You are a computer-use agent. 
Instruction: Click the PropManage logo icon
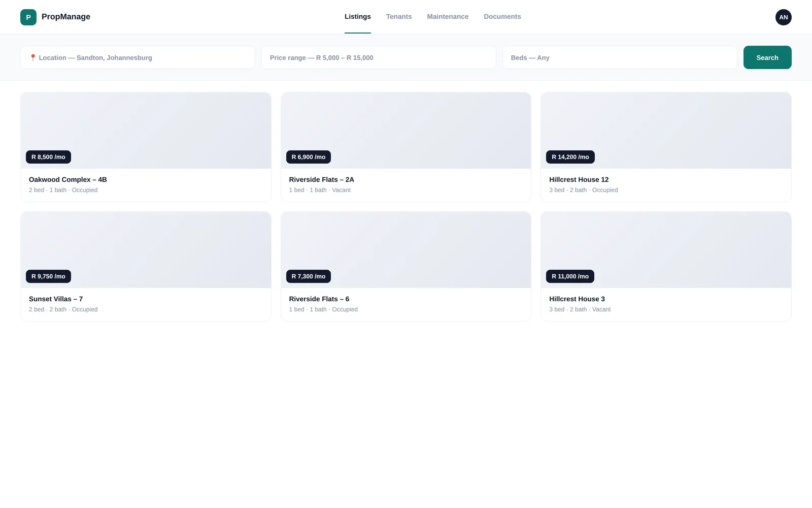[28, 17]
